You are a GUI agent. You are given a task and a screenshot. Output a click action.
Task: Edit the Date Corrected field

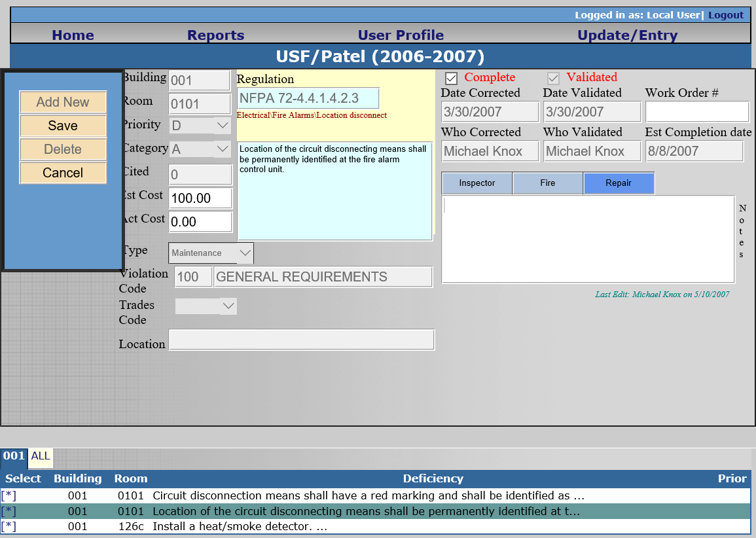[490, 112]
